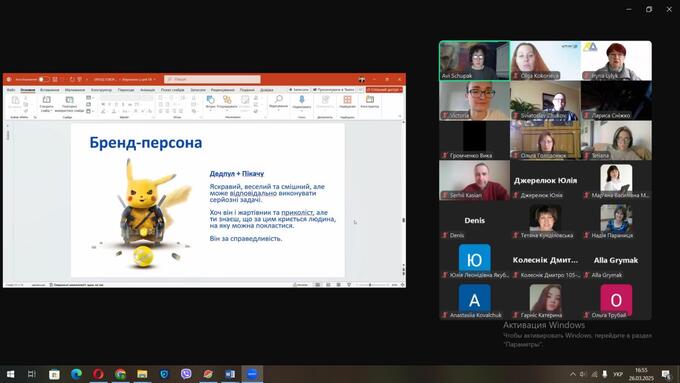Open the Add-ins (Надбудови) icon

[x=347, y=100]
